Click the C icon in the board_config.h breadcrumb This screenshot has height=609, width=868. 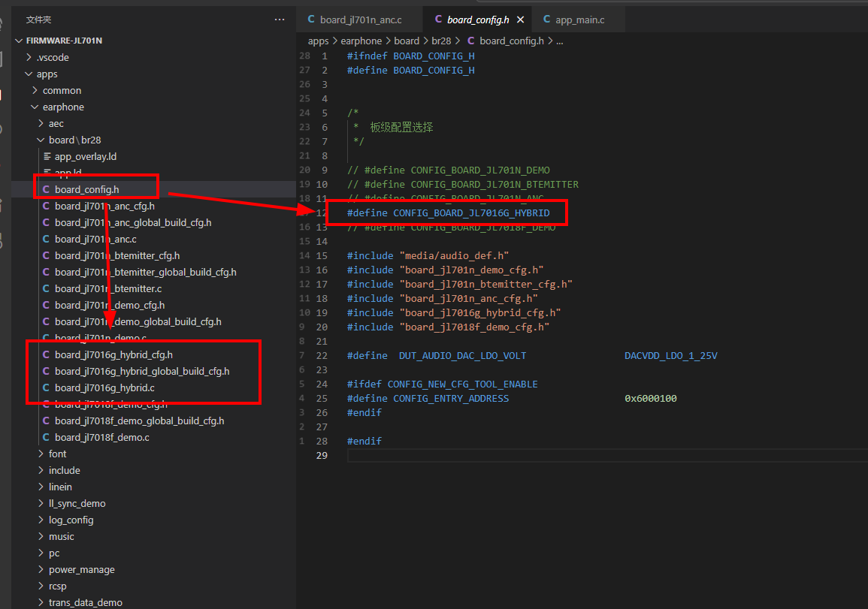(471, 41)
